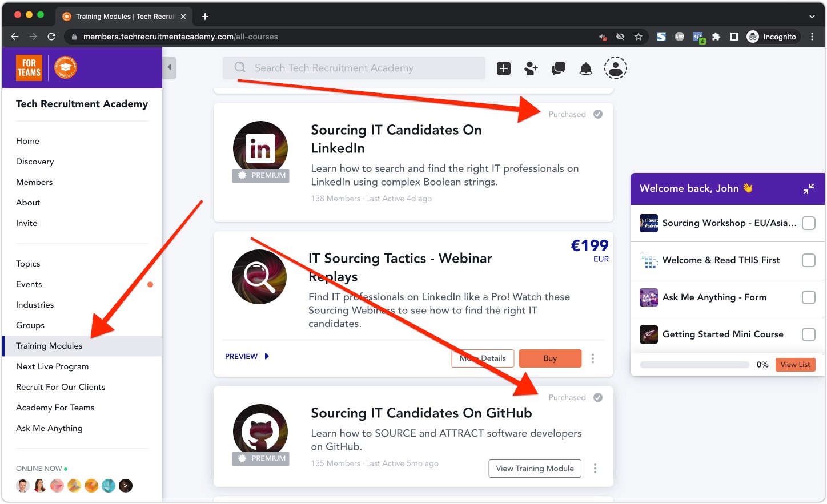Viewport: 827px width, 504px height.
Task: Open Topics in the sidebar
Action: pyautogui.click(x=28, y=264)
